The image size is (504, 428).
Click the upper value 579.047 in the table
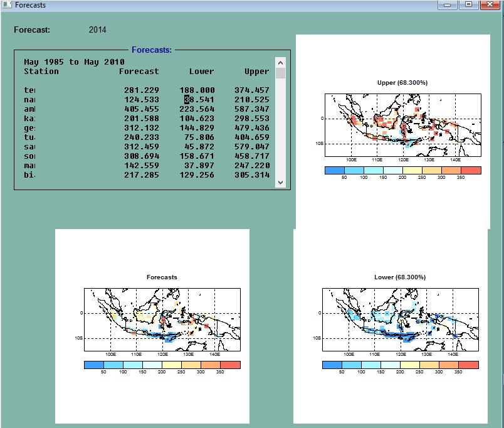coord(252,146)
